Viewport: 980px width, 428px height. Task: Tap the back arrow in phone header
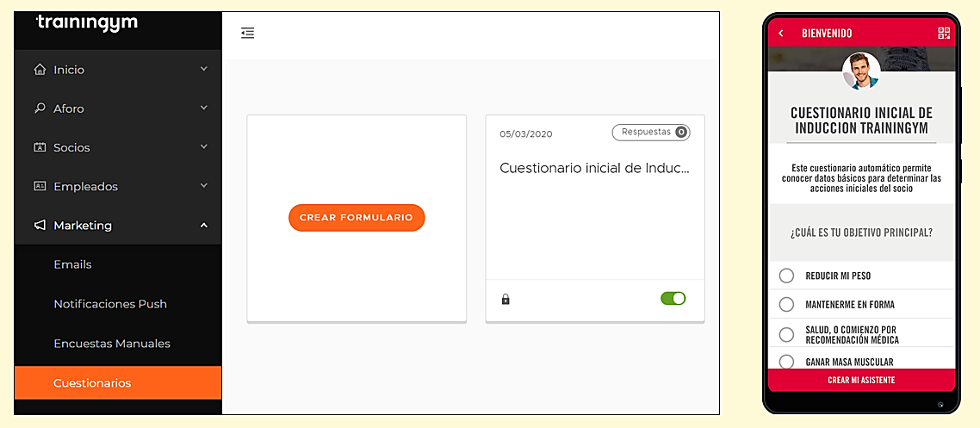point(780,33)
